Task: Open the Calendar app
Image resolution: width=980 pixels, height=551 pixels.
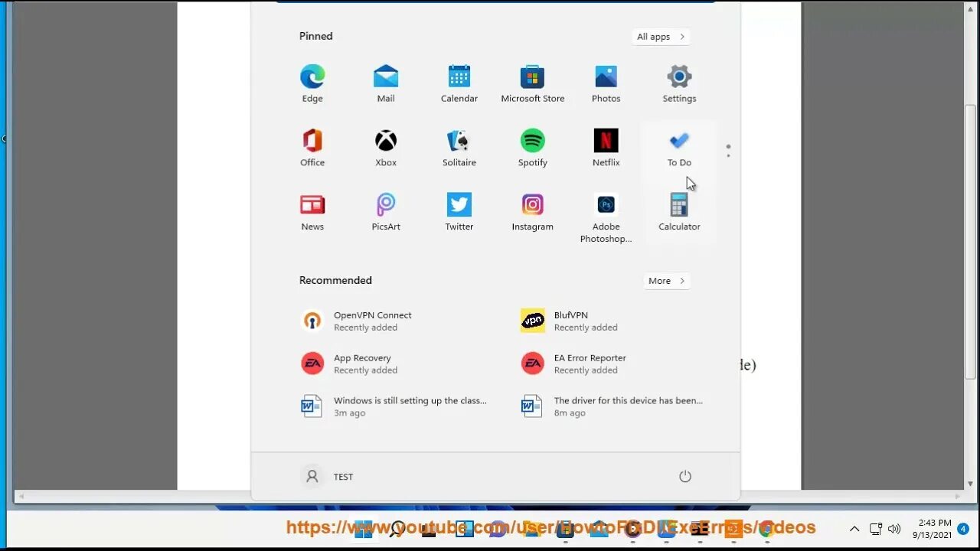Action: click(x=459, y=83)
